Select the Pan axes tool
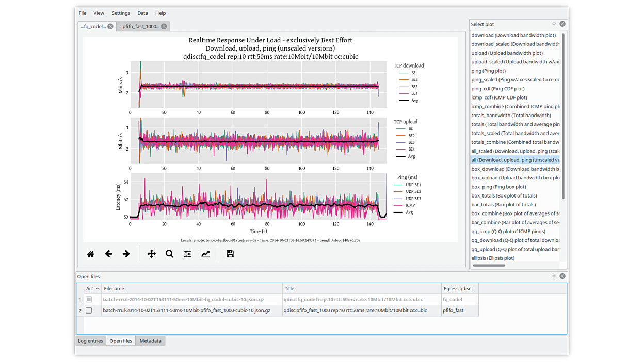This screenshot has width=644, height=362. [x=152, y=254]
